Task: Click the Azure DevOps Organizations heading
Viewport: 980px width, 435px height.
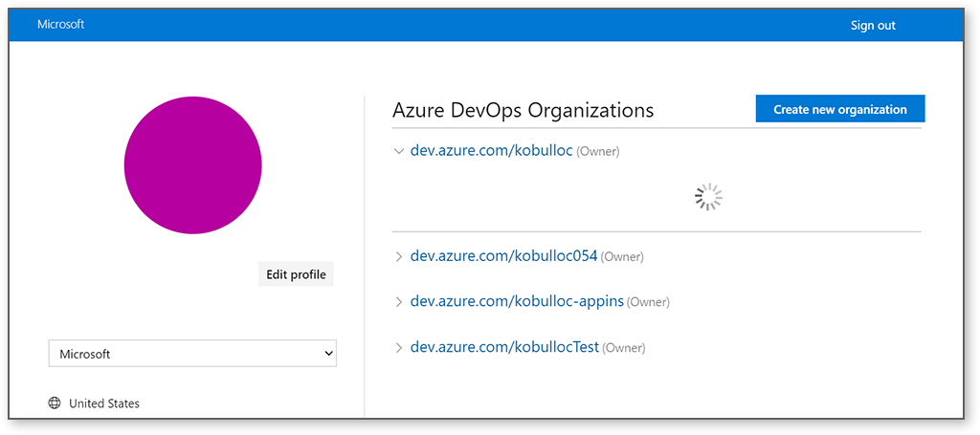Action: coord(523,110)
